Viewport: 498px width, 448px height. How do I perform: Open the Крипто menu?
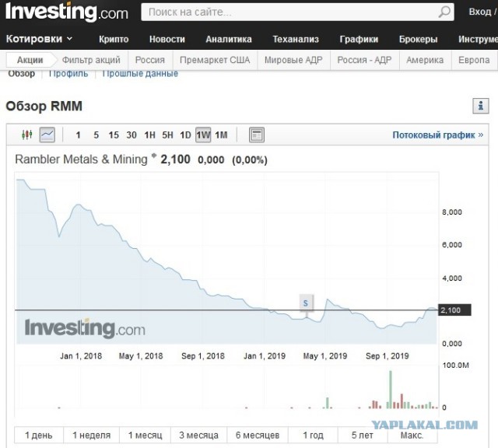coord(114,39)
